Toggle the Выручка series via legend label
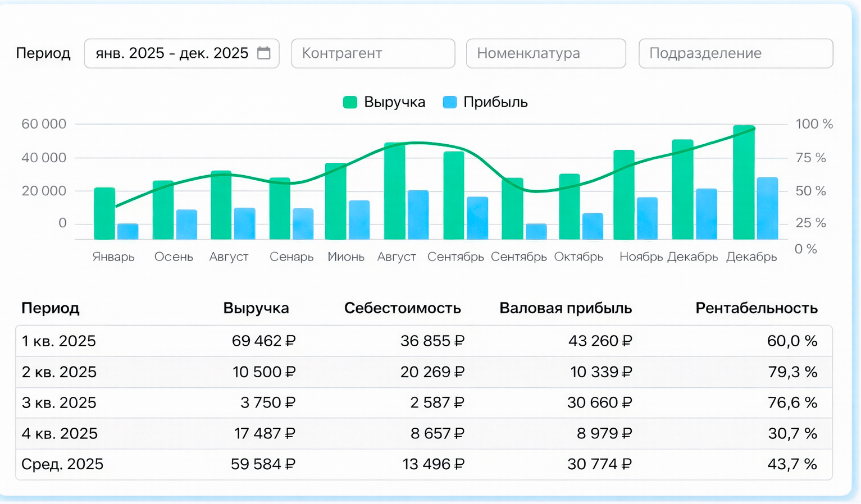The image size is (861, 504). pos(394,102)
